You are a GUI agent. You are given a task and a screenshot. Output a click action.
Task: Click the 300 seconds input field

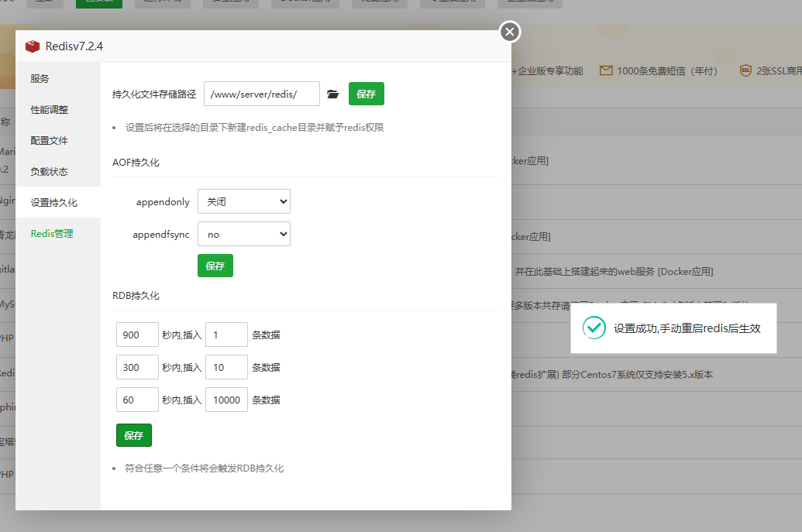point(137,367)
